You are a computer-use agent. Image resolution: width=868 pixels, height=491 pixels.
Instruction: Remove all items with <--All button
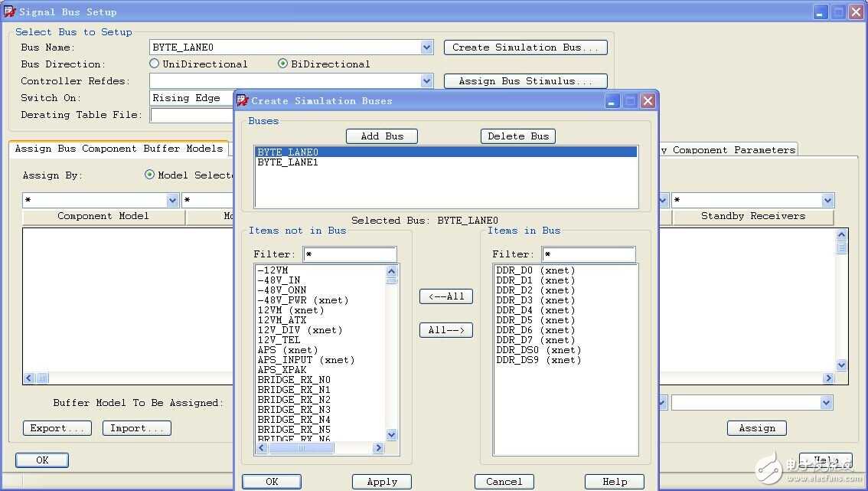(x=445, y=296)
